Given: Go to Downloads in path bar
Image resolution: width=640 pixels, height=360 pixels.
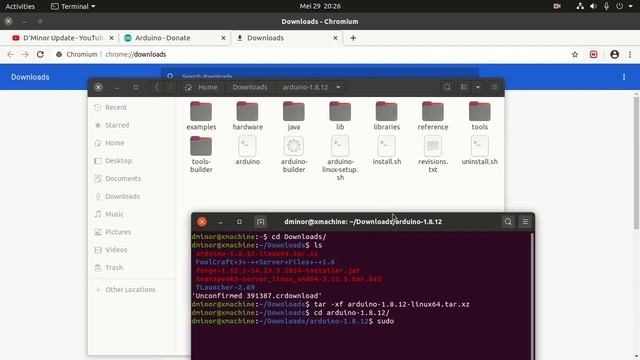Looking at the screenshot, I should (250, 87).
